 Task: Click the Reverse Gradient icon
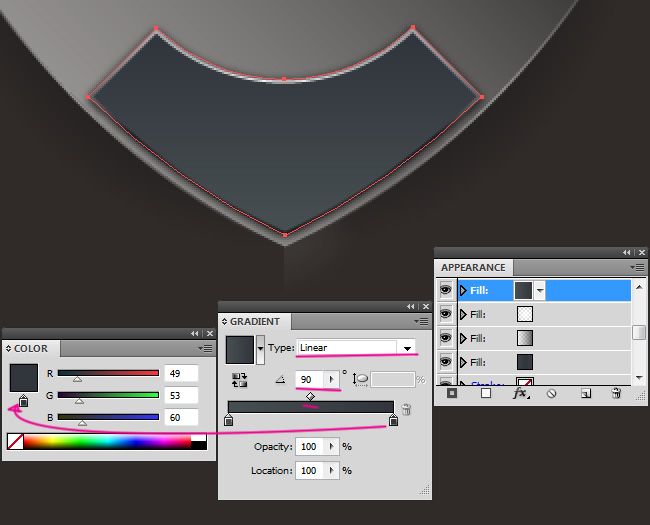point(239,380)
